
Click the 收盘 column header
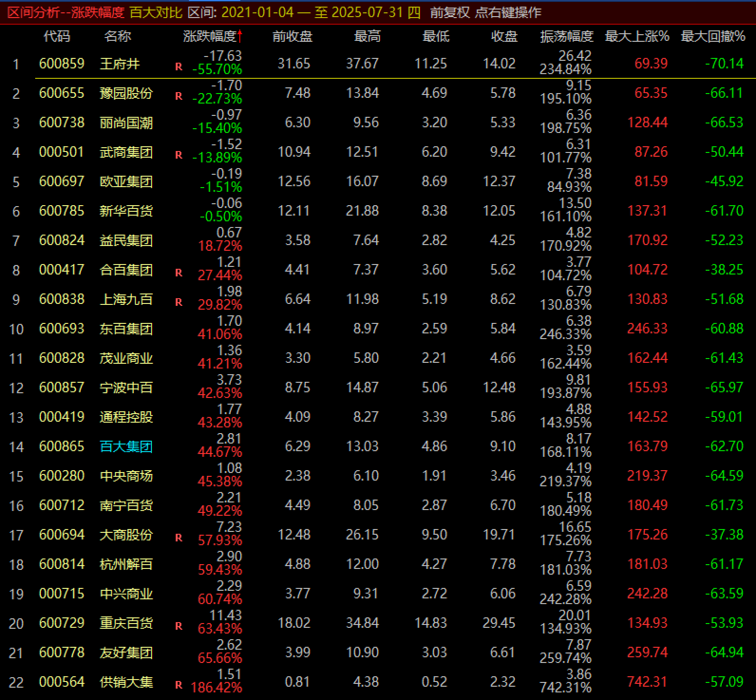coord(504,36)
